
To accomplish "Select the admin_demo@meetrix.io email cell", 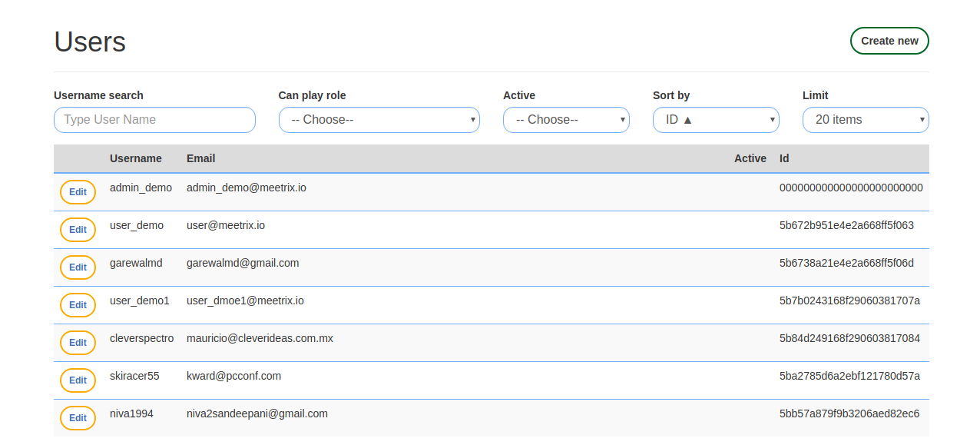I will (247, 188).
